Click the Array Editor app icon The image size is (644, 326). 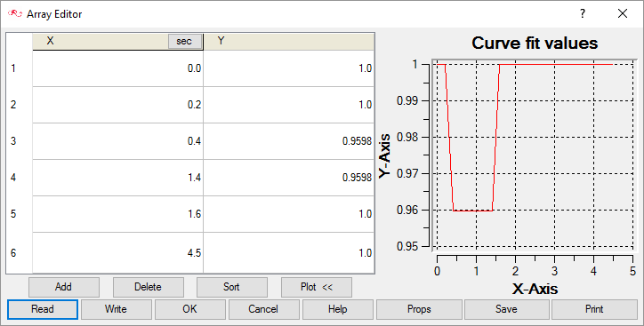pos(15,14)
